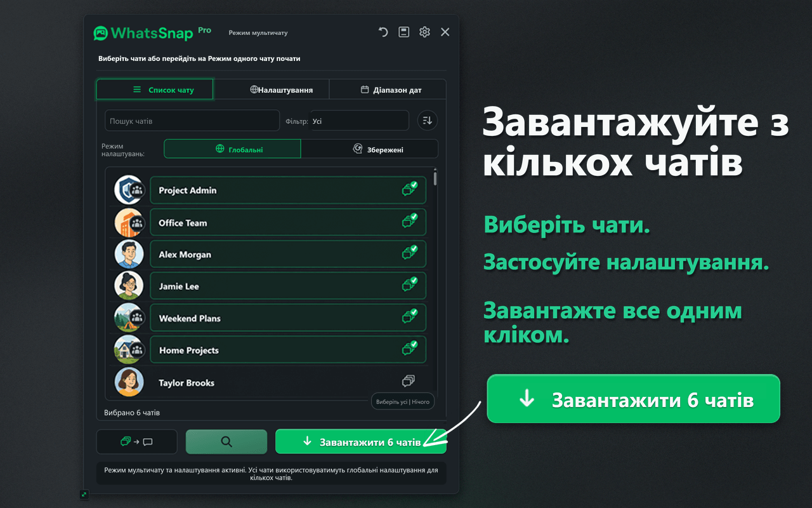Click Jamie Lee avatar thumbnail
This screenshot has height=508, width=812.
(129, 286)
